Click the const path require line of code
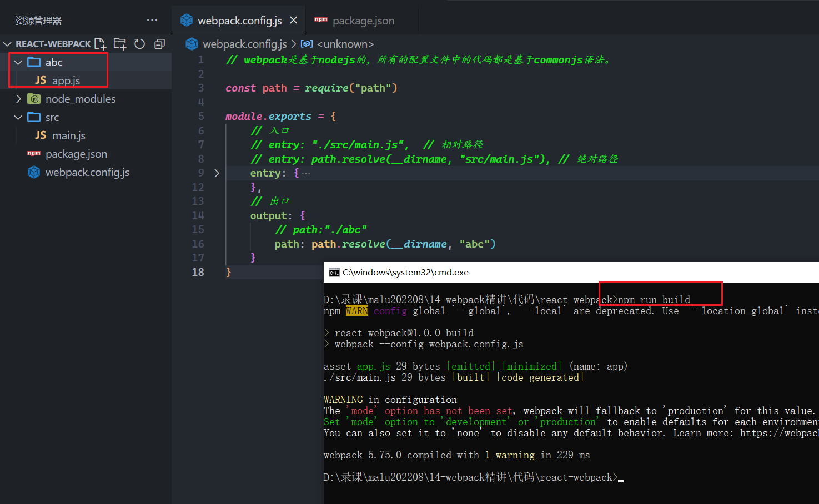The image size is (819, 504). pos(311,88)
